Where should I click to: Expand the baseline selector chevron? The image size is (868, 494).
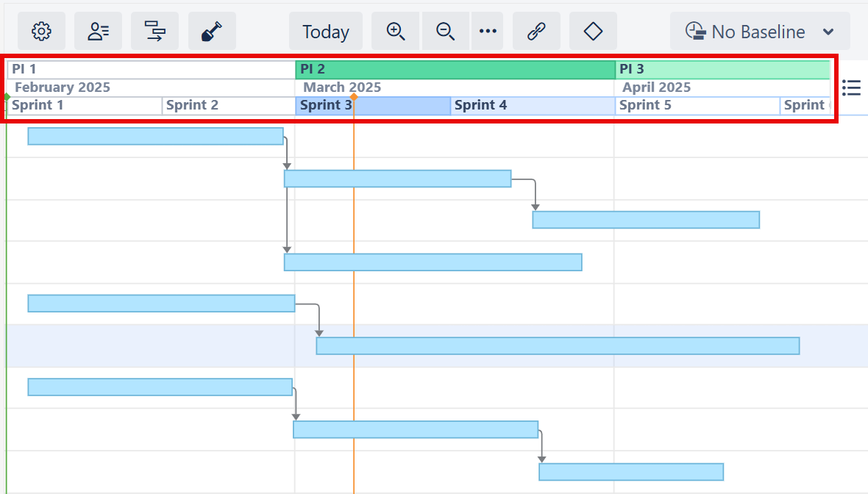click(829, 31)
